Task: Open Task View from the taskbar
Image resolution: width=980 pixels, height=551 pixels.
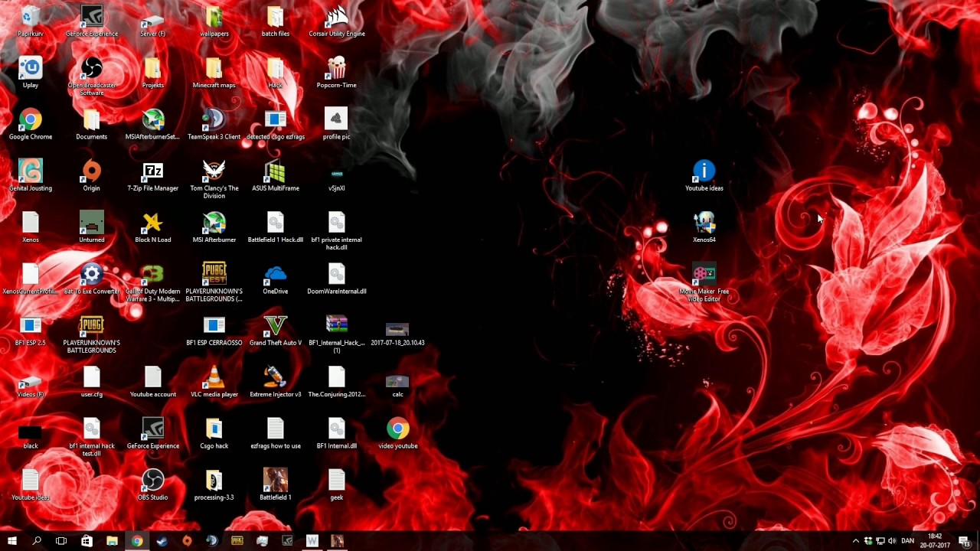Action: [61, 541]
